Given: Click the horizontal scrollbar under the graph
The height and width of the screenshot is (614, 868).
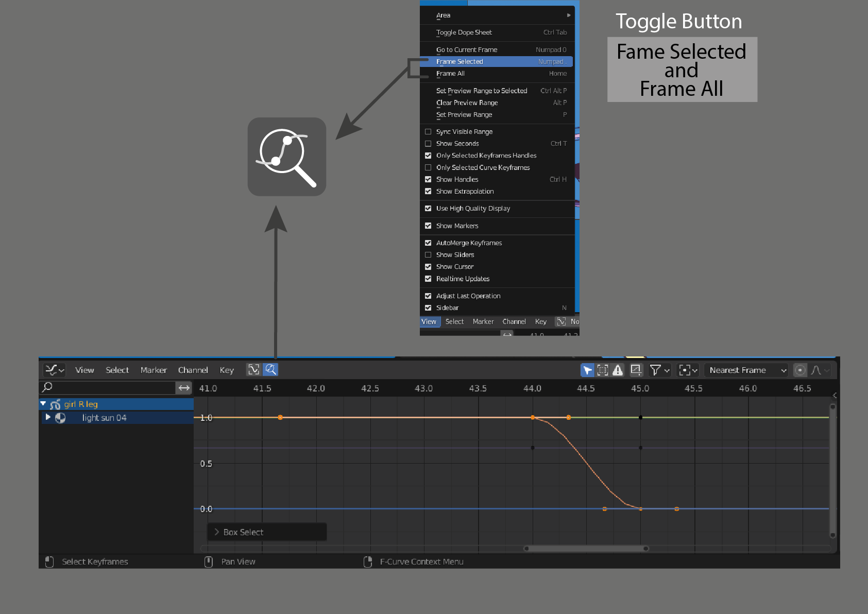Looking at the screenshot, I should pyautogui.click(x=586, y=548).
